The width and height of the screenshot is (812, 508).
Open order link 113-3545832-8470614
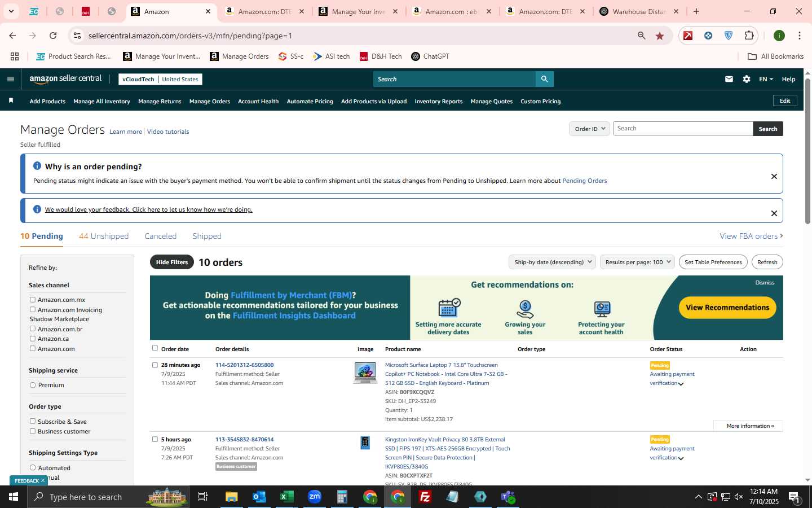coord(244,439)
